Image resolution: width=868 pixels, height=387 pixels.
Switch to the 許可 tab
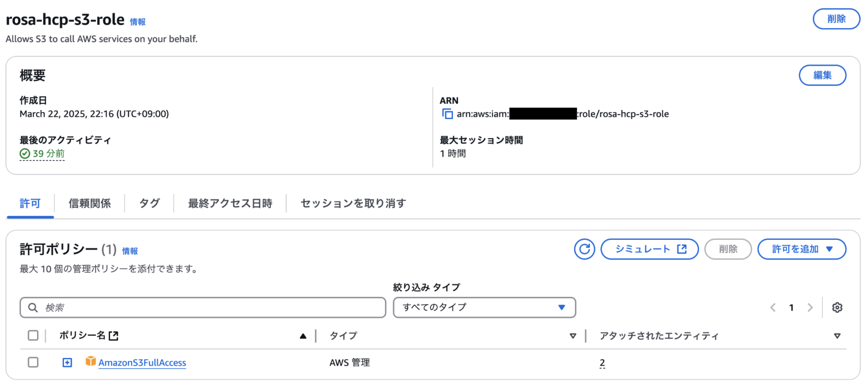(x=30, y=204)
